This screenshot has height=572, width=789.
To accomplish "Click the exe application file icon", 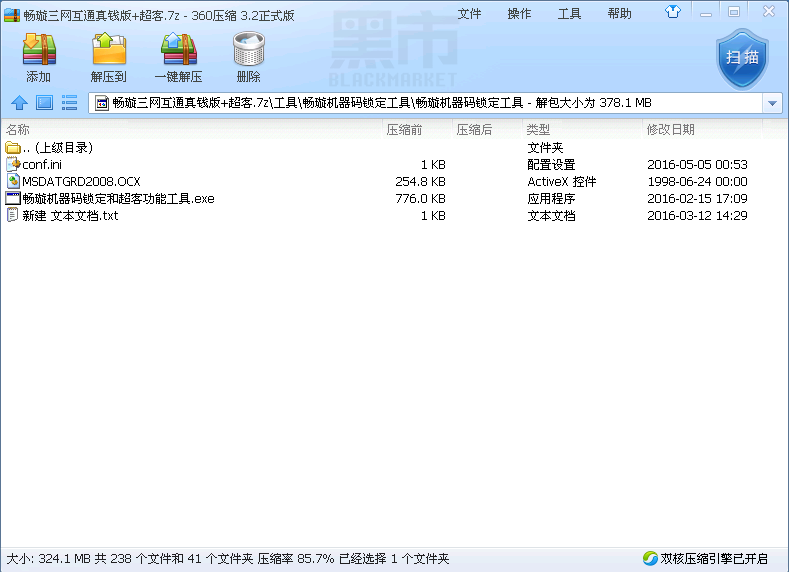I will pos(13,198).
